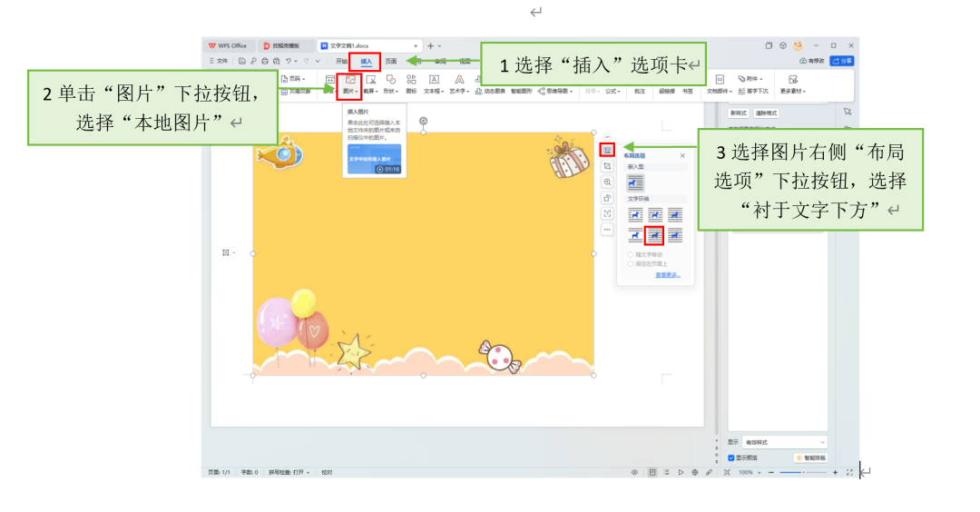Select the 随文字移动 radio button

pos(630,254)
